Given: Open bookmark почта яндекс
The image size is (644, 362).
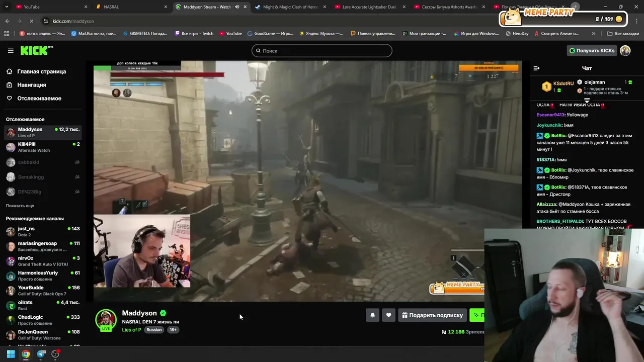Looking at the screenshot, I should click(x=42, y=34).
